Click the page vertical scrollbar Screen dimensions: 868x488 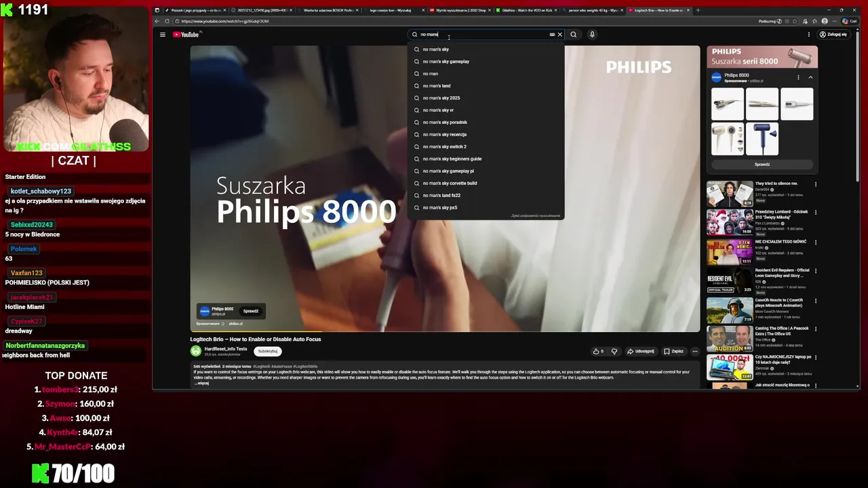(x=858, y=105)
